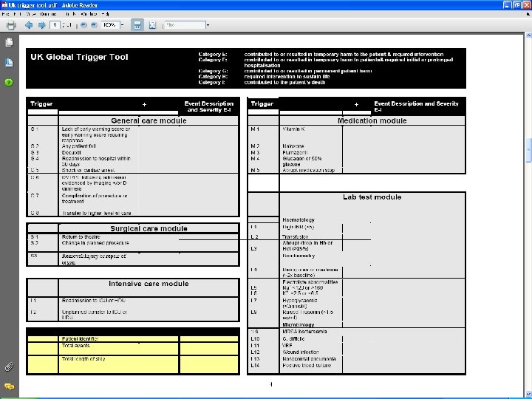Open the View menu
The width and height of the screenshot is (532, 399).
pos(30,14)
